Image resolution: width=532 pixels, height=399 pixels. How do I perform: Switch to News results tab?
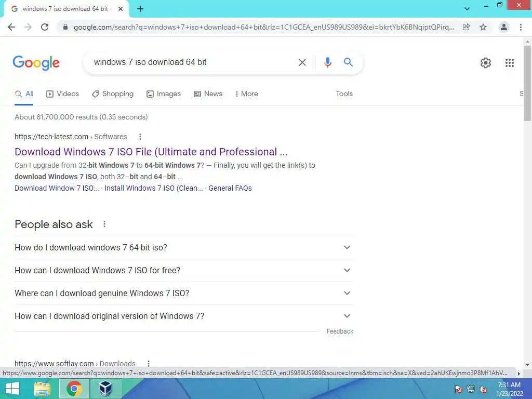[x=208, y=94]
